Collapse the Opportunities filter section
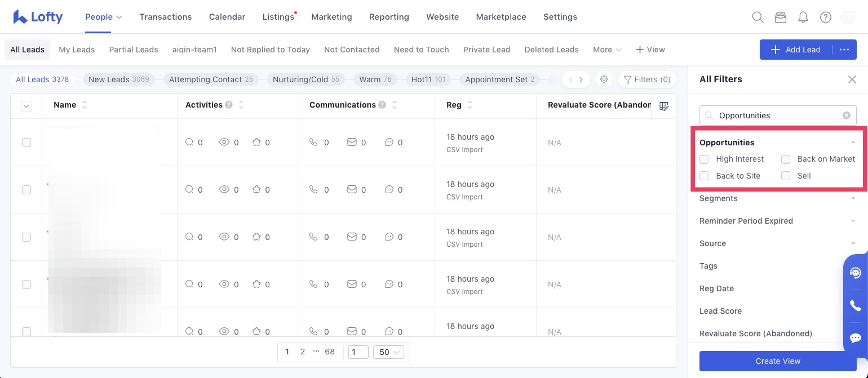The height and width of the screenshot is (378, 868). [x=853, y=143]
